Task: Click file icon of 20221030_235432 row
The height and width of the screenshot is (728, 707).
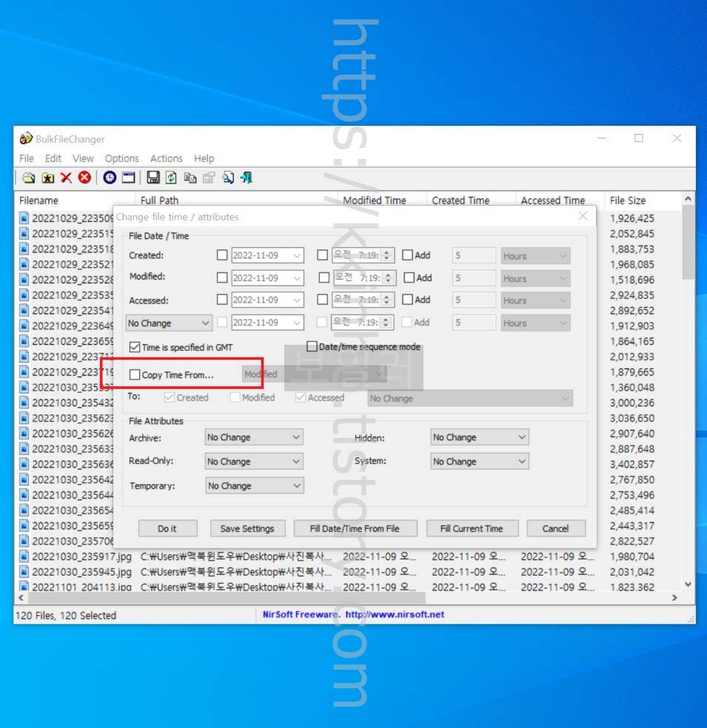Action: 24,402
